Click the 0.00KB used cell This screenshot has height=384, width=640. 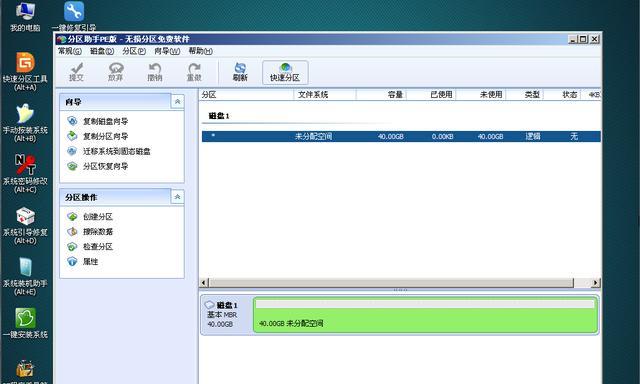(x=442, y=136)
